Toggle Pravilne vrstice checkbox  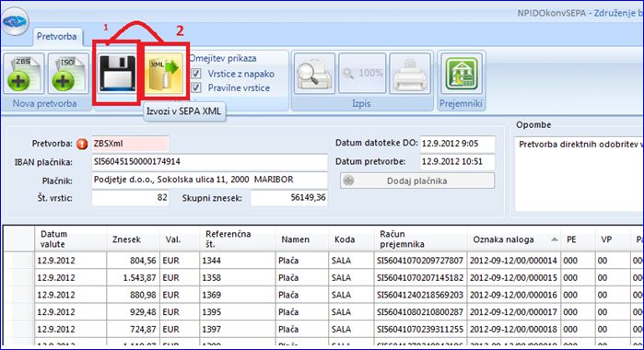coord(196,87)
